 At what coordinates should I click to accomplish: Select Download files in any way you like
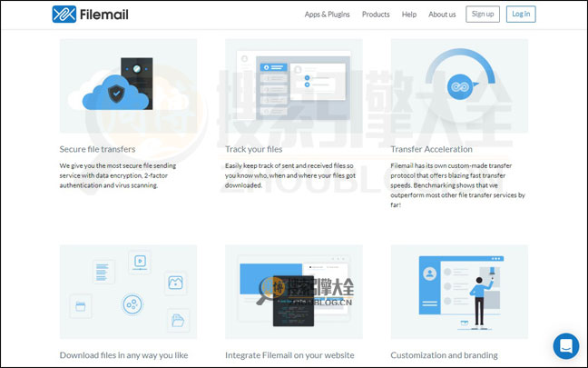pyautogui.click(x=123, y=355)
